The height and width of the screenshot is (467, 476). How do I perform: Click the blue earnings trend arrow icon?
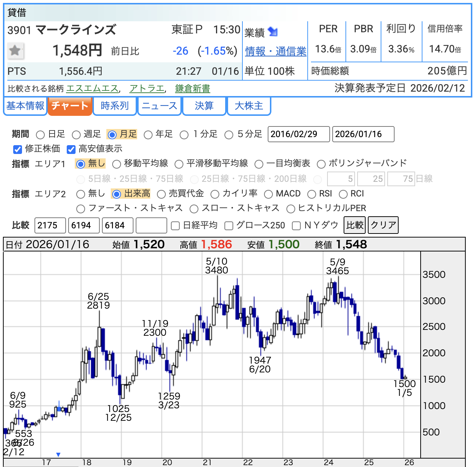click(x=272, y=32)
